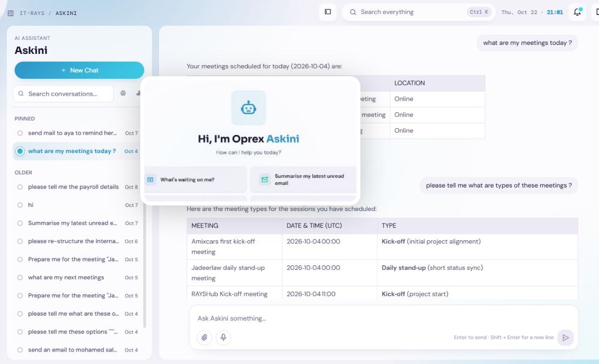Click the 'what are my meetings today ?' chat bubble
The width and height of the screenshot is (599, 364).
(528, 43)
